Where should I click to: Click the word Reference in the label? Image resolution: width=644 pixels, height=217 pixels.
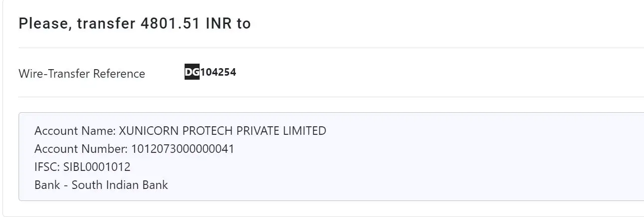121,74
